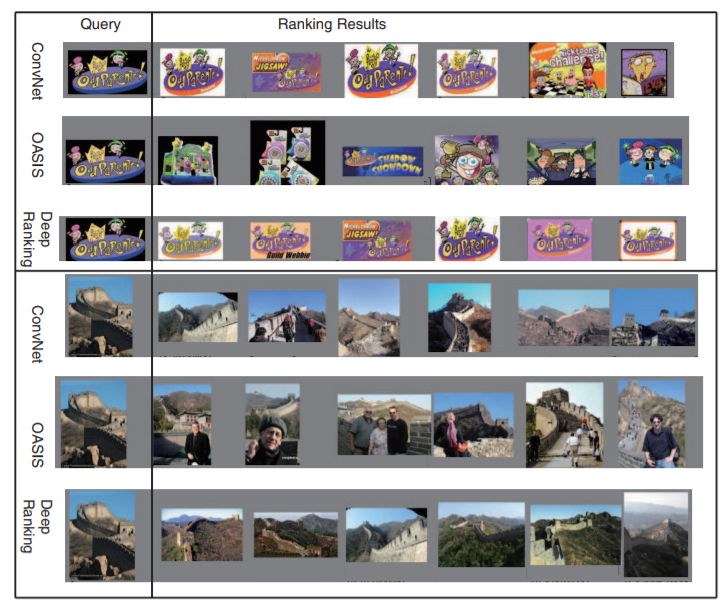Open the woman with pink scarf thumbnail
Image resolution: width=725 pixels, height=604 pixels.
[473, 425]
